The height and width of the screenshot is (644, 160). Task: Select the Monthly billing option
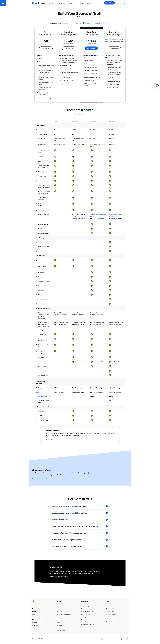(84, 23)
